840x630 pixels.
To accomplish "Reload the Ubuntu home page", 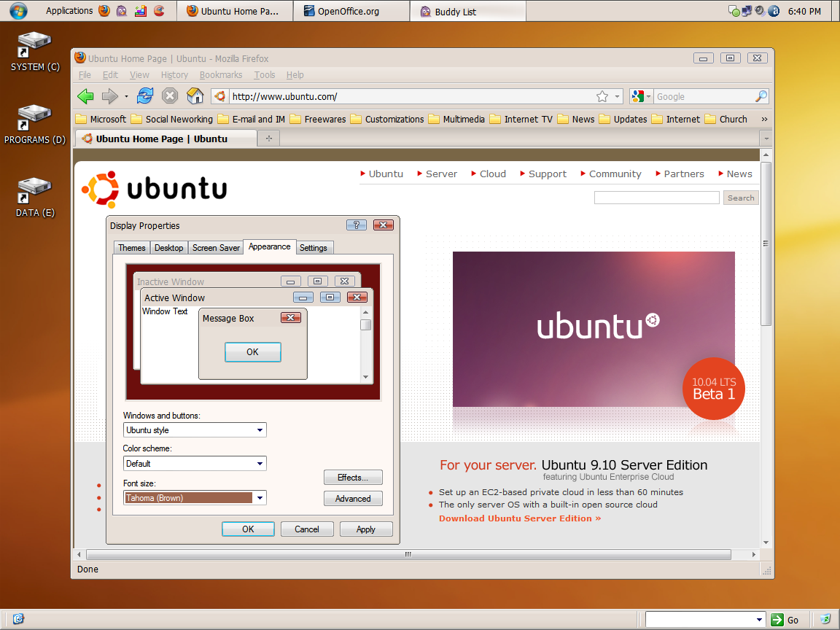I will [x=145, y=96].
